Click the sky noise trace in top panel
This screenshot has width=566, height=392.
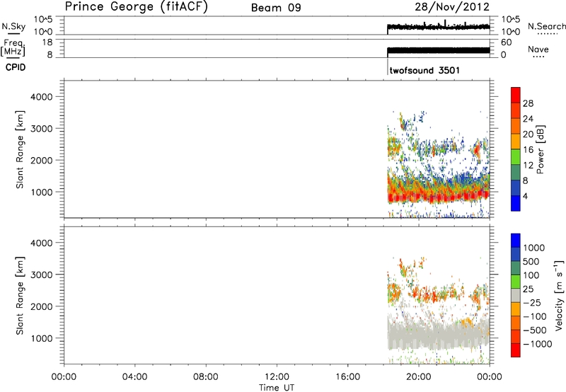[438, 26]
